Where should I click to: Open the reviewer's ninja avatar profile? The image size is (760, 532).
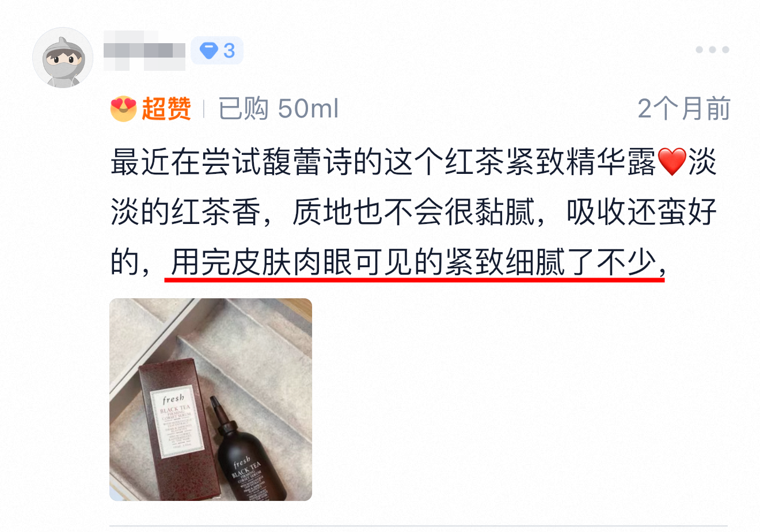tap(62, 58)
